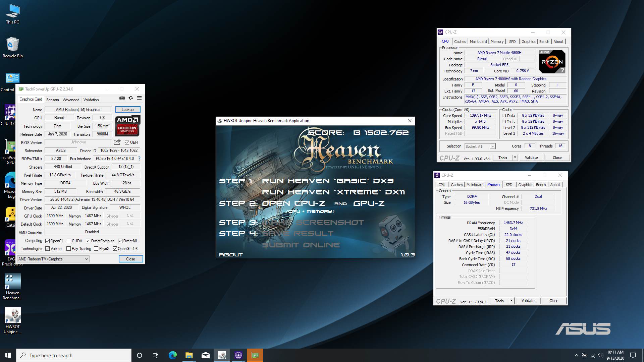Switch to HWBOT Heaven taskbar item
The height and width of the screenshot is (362, 644).
(x=222, y=355)
